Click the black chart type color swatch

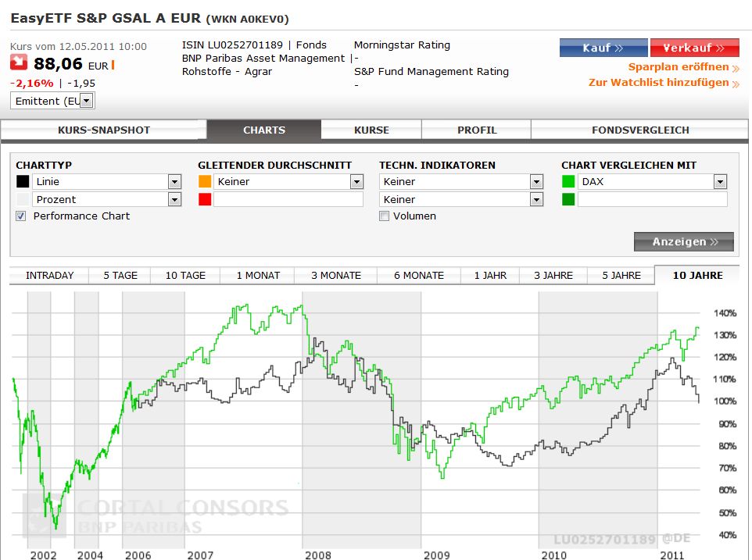click(23, 181)
